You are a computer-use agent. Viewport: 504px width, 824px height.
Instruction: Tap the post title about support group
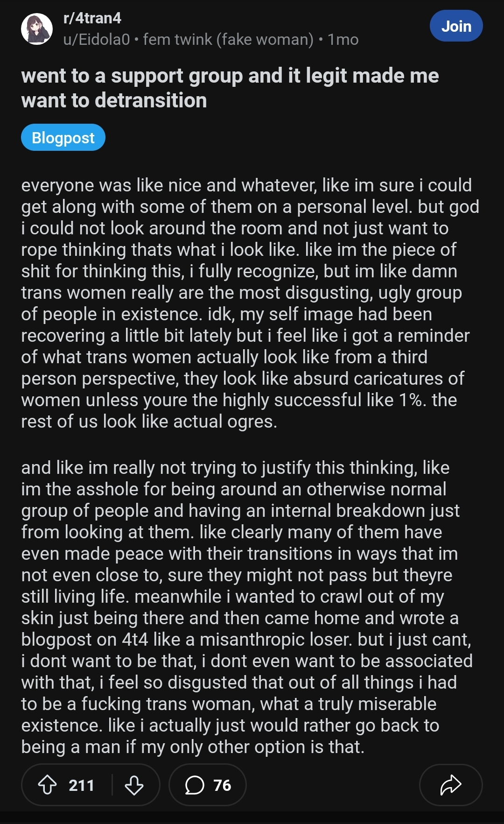[x=230, y=88]
